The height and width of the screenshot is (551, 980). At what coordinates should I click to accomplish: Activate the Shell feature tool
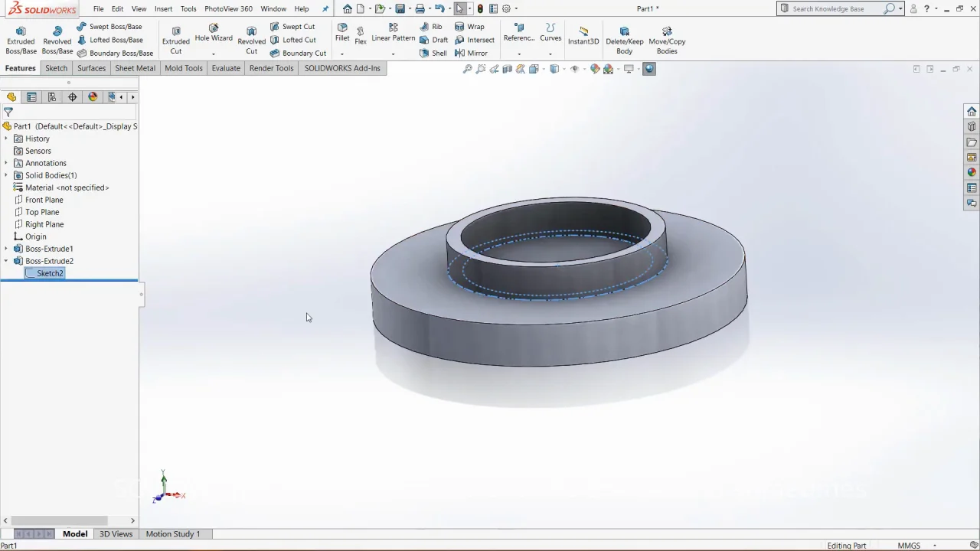point(433,54)
